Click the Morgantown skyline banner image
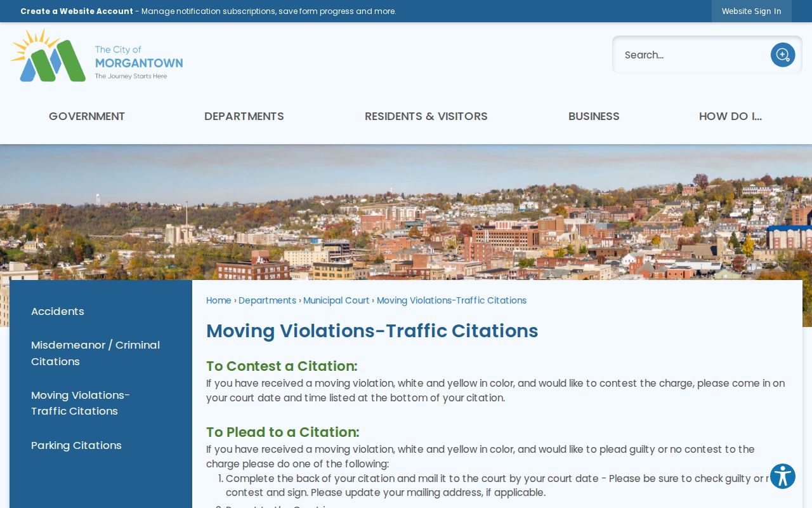This screenshot has width=812, height=508. 406,213
